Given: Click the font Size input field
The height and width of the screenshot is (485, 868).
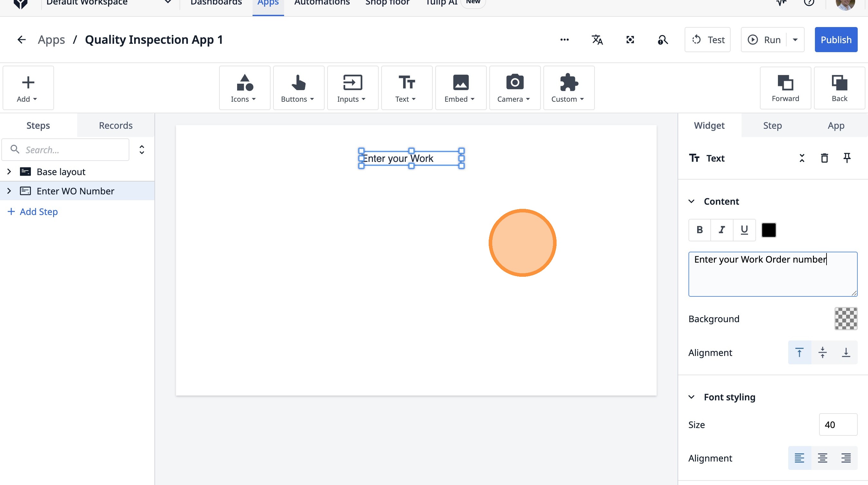Looking at the screenshot, I should [838, 425].
